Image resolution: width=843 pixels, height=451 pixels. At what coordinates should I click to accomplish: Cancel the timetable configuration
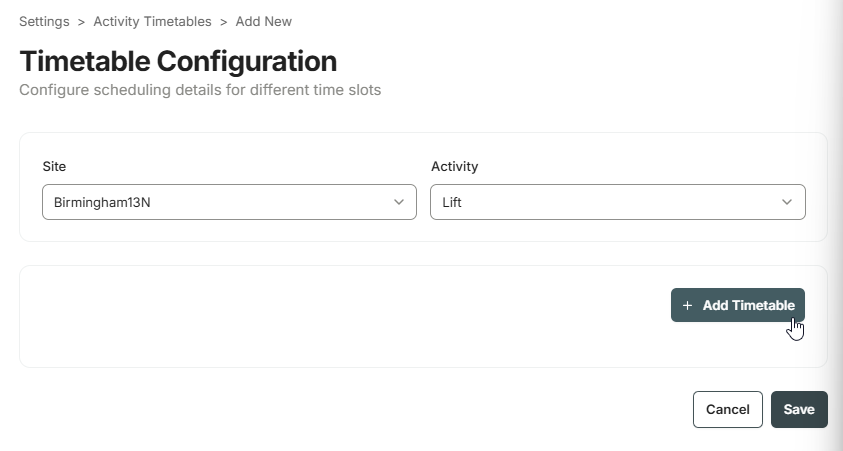(727, 410)
